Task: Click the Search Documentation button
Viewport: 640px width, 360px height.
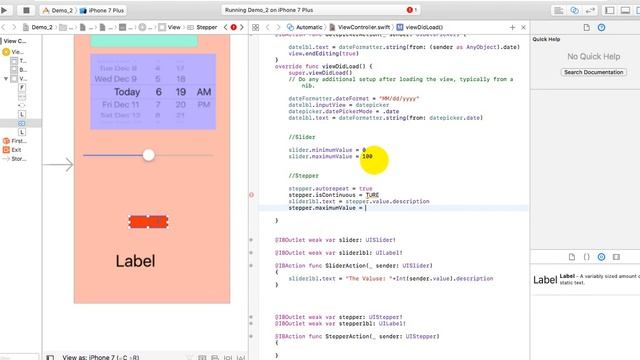Action: pos(593,72)
